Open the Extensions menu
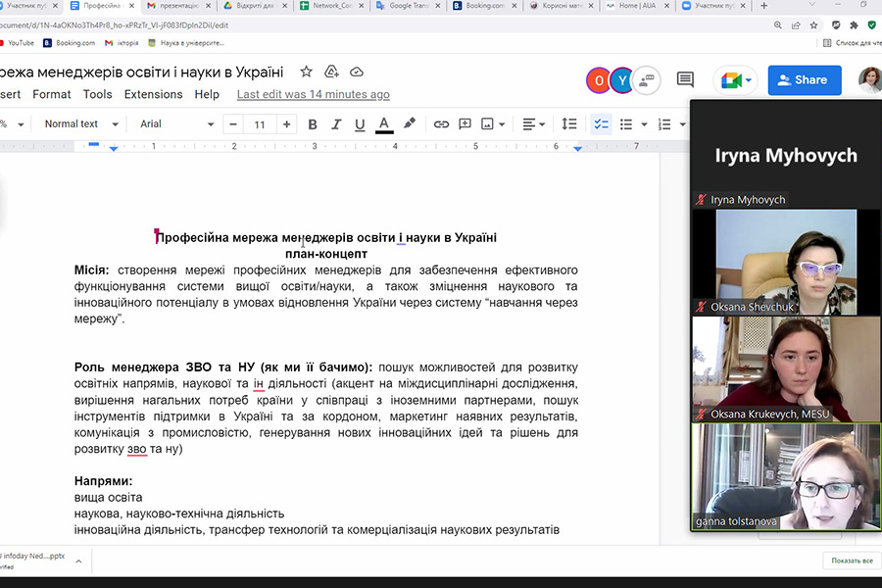This screenshot has height=588, width=882. click(153, 94)
